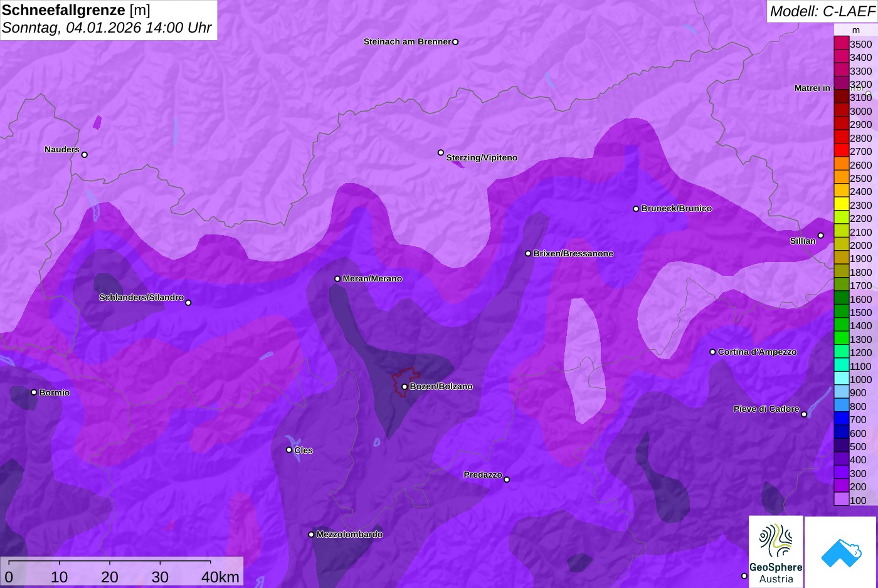Viewport: 878px width, 588px height.
Task: Click the Sterzing/Vipiteno text label
Action: (482, 158)
